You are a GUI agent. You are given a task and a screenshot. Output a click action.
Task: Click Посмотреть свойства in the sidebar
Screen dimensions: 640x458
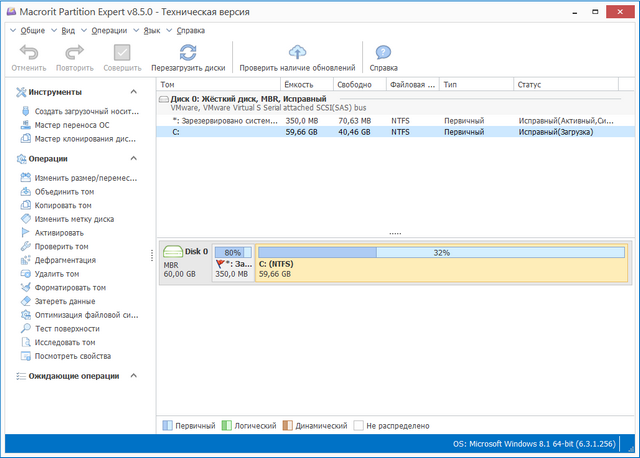click(72, 355)
